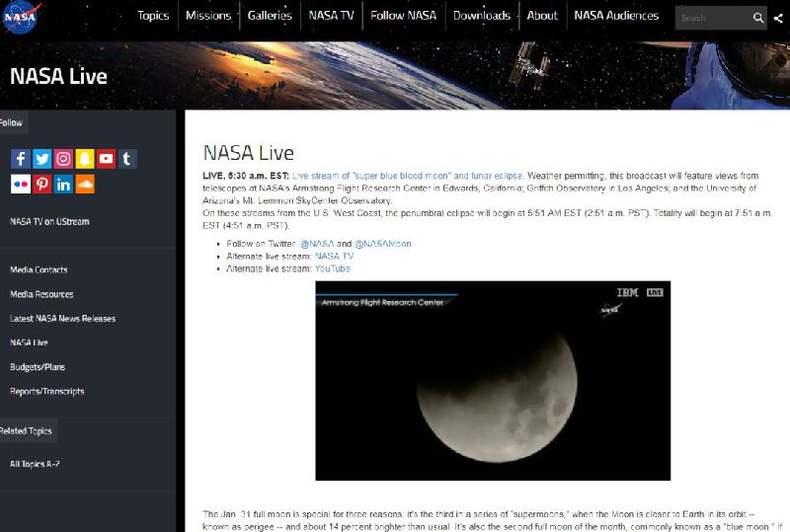Open alternate YouTube stream link
This screenshot has height=532, width=790.
(x=333, y=268)
